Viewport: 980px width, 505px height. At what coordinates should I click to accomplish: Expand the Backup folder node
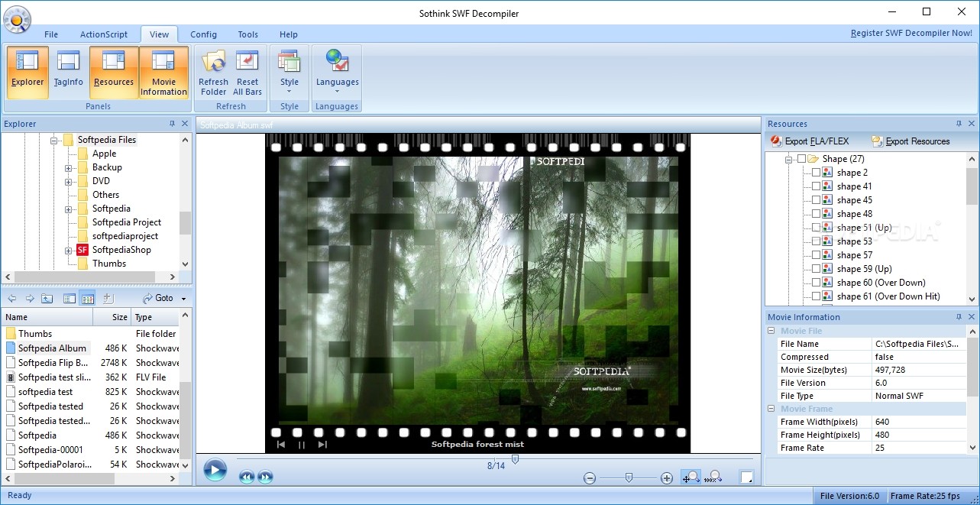point(69,168)
